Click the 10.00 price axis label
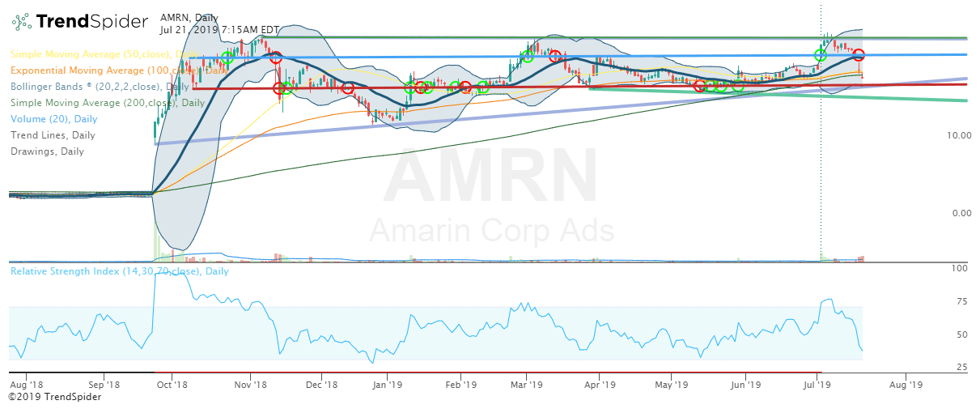This screenshot has height=409, width=980. pyautogui.click(x=961, y=135)
